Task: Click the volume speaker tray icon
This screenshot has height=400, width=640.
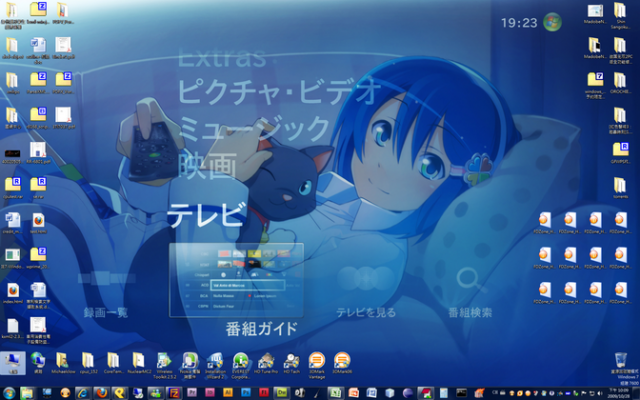Action: pyautogui.click(x=600, y=393)
